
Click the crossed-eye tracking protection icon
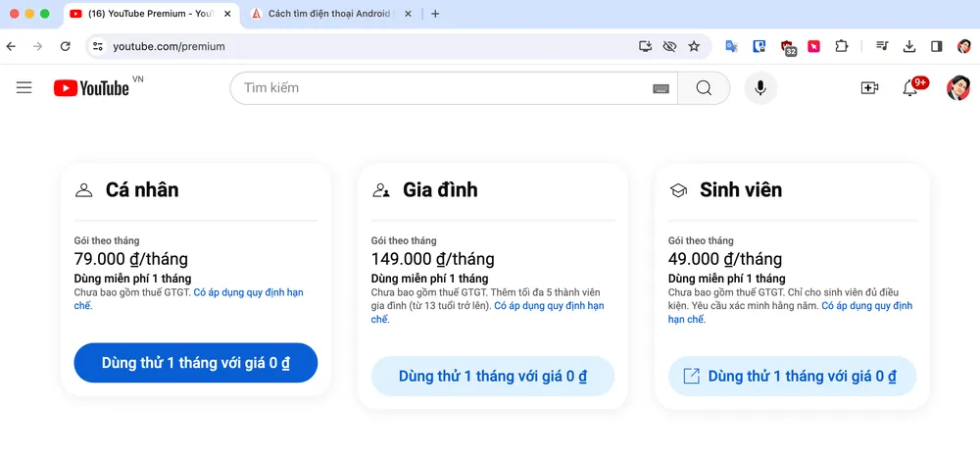click(669, 46)
